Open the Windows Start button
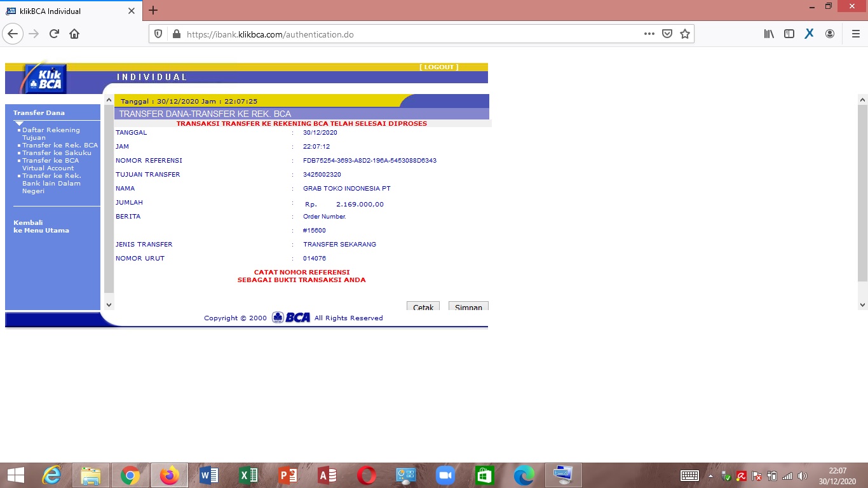 tap(16, 475)
